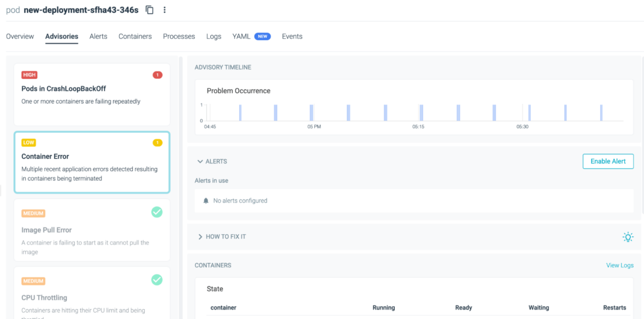Click the Enable Alert button
Screen dimensions: 644x319
[x=608, y=161]
